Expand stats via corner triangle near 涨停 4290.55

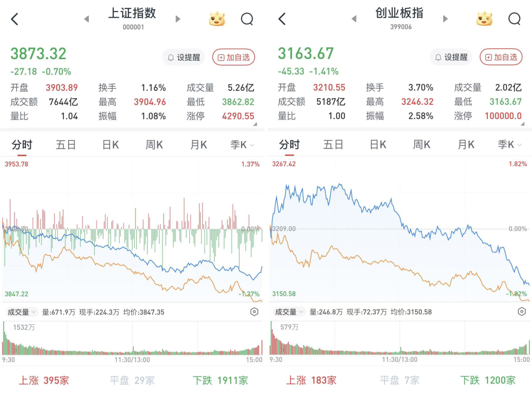pyautogui.click(x=255, y=124)
